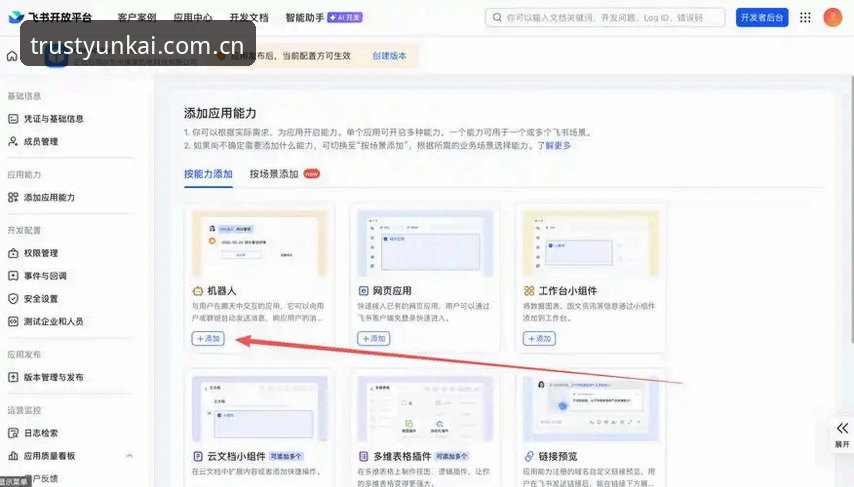Image resolution: width=854 pixels, height=487 pixels.
Task: Click the 版本管理与发布 upload icon
Action: (13, 378)
